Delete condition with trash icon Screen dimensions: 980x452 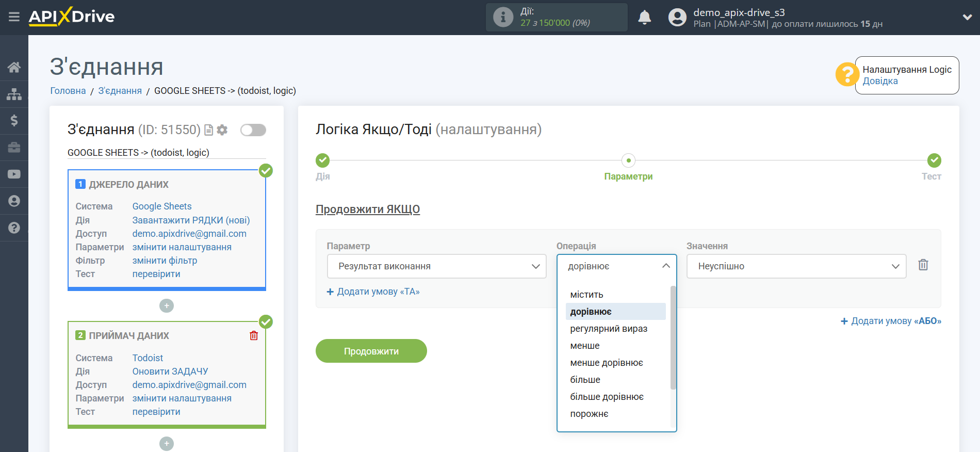click(x=923, y=265)
